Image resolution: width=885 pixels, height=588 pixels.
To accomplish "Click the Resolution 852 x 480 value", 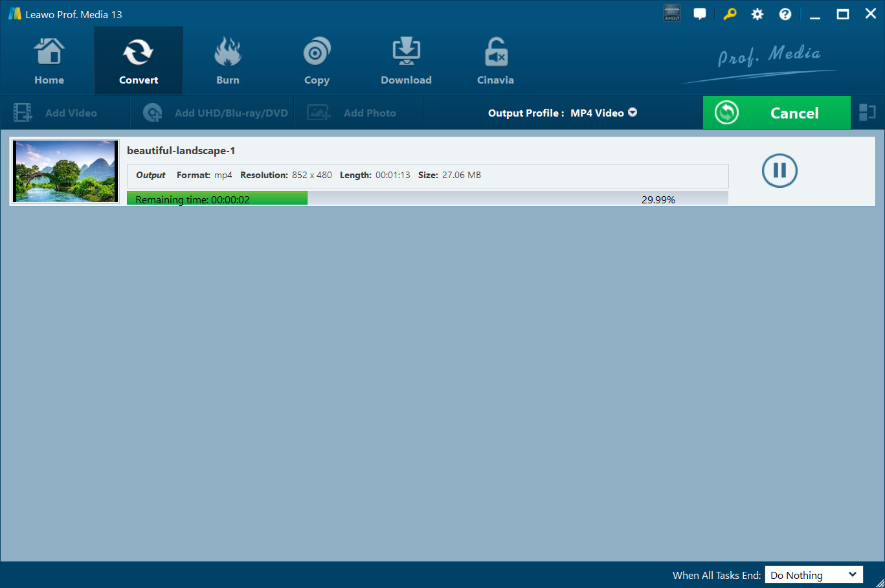I will pos(312,175).
